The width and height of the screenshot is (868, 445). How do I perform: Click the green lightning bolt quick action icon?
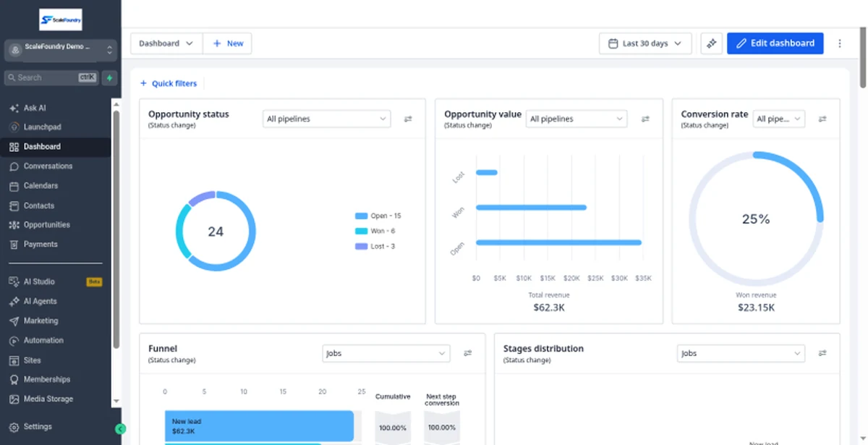click(109, 77)
